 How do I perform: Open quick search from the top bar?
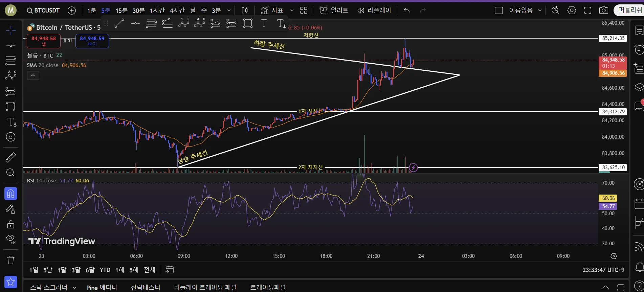pos(555,10)
